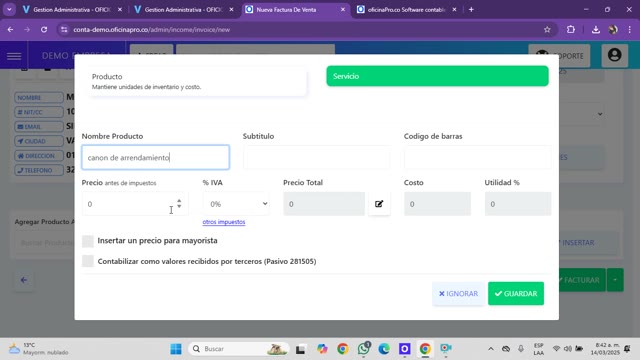Switch to second Gestion Administrativa tab
This screenshot has height=360, width=640.
[183, 9]
